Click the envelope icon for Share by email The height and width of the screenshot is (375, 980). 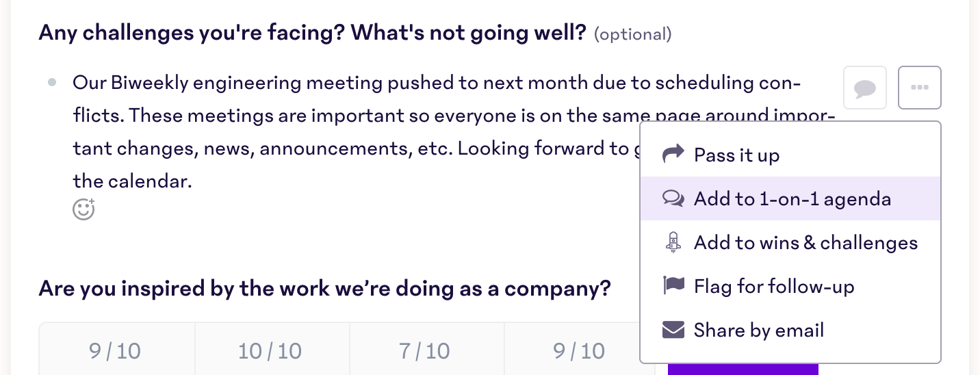(673, 330)
